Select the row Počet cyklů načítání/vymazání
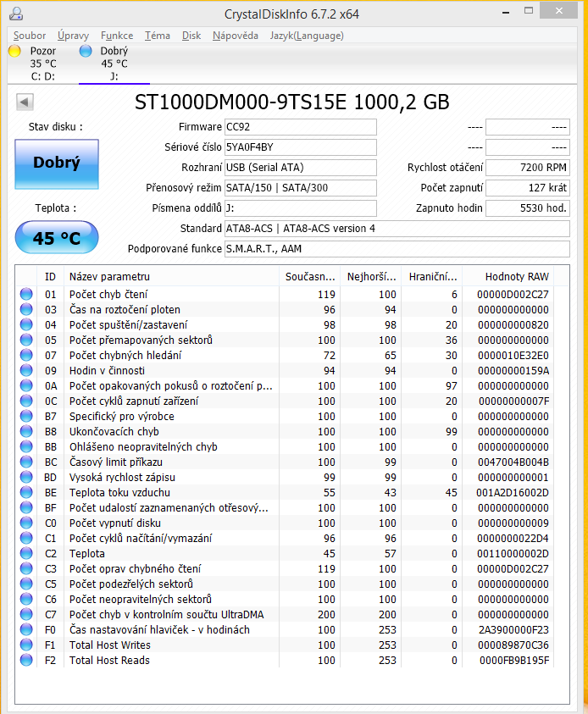The width and height of the screenshot is (588, 714). click(x=285, y=538)
